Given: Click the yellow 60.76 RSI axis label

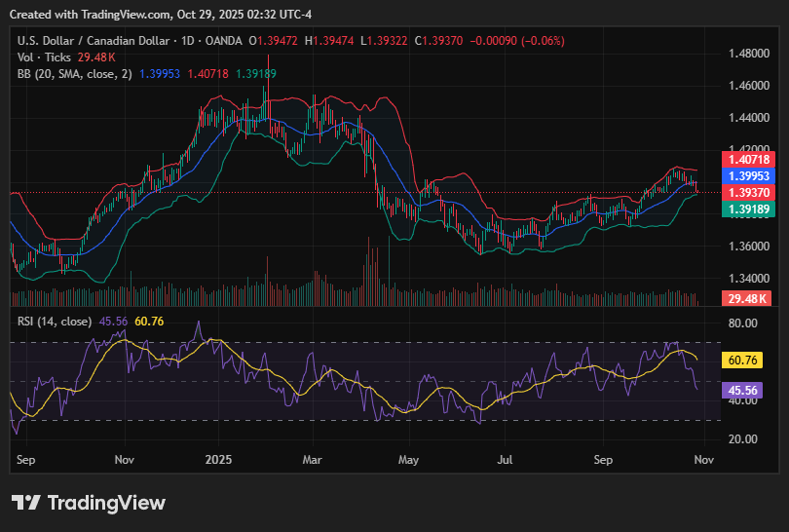Looking at the screenshot, I should point(745,360).
